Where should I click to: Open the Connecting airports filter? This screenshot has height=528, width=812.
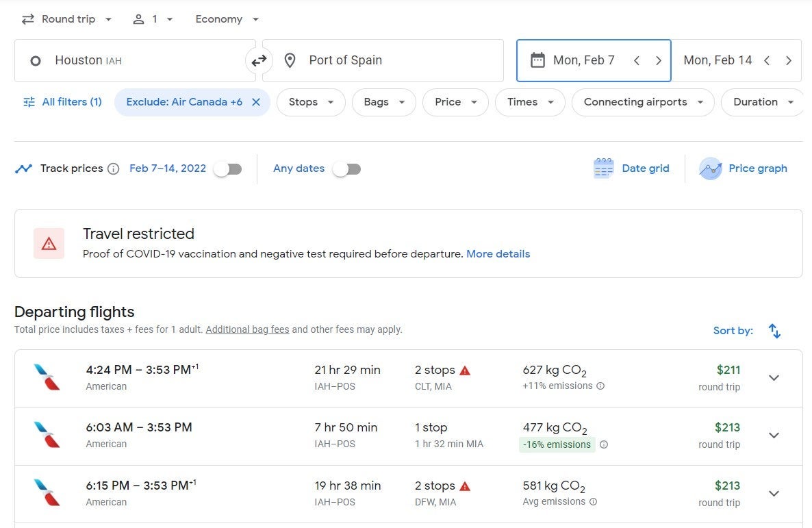[643, 102]
